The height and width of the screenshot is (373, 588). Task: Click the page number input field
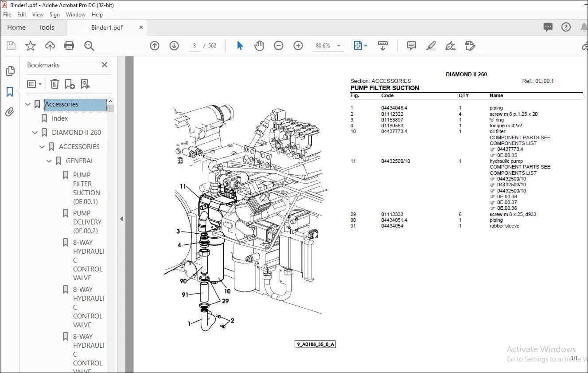pos(195,46)
